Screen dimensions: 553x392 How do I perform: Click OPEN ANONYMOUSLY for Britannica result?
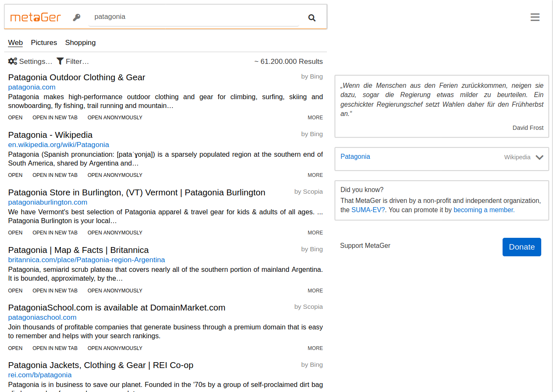tap(115, 291)
